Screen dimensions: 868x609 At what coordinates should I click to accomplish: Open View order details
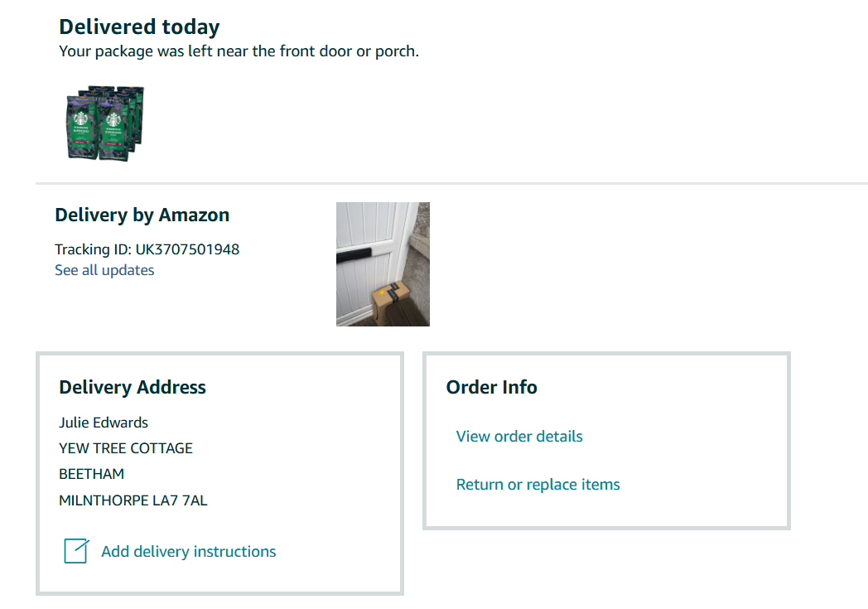pos(519,437)
